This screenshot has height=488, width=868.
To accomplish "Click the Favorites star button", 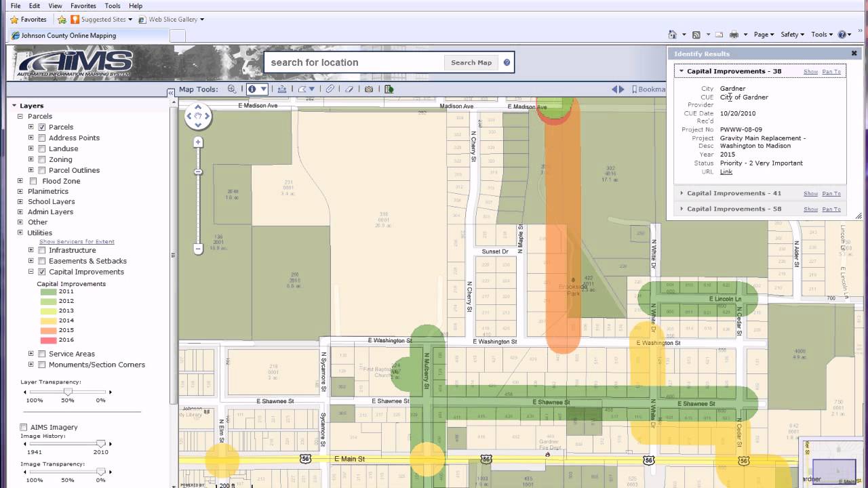I will click(28, 20).
